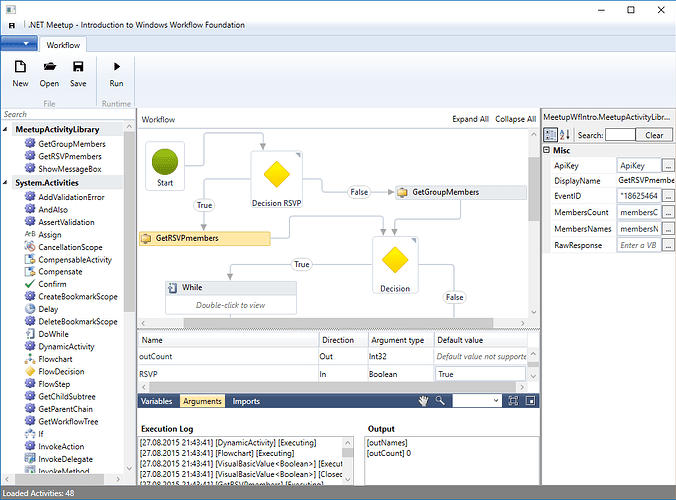
Task: Open the Imports tab
Action: pyautogui.click(x=246, y=401)
